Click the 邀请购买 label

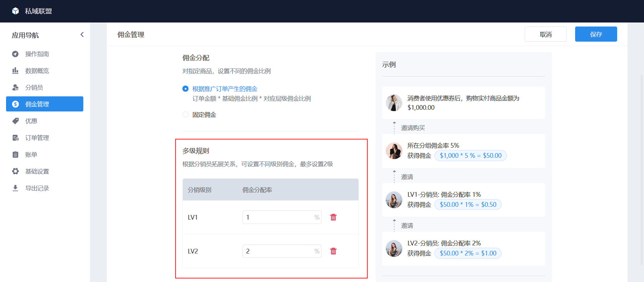pos(413,128)
